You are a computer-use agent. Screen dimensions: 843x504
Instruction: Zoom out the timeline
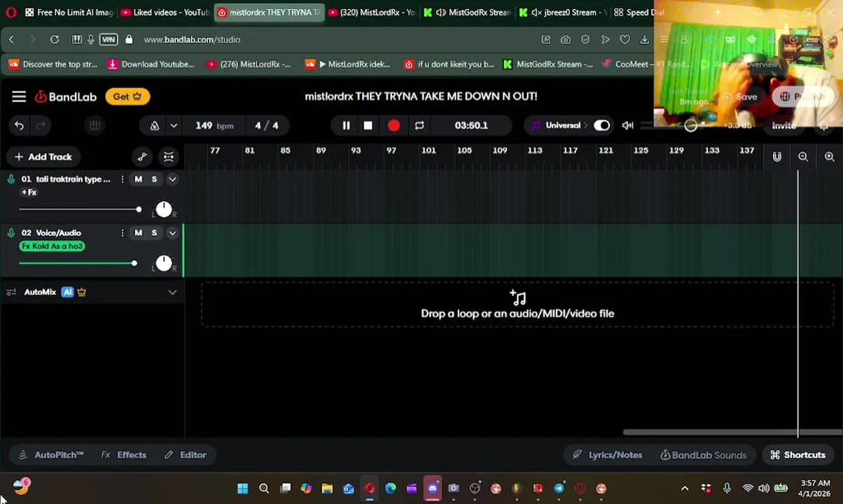[x=803, y=157]
